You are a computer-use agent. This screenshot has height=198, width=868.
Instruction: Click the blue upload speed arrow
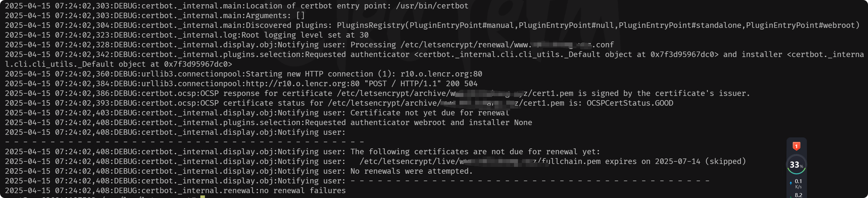click(790, 183)
